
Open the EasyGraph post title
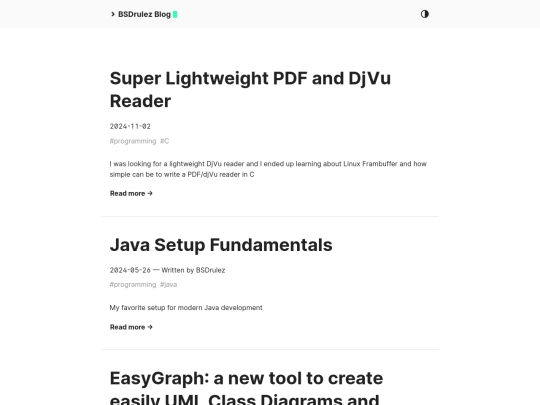[x=246, y=387]
